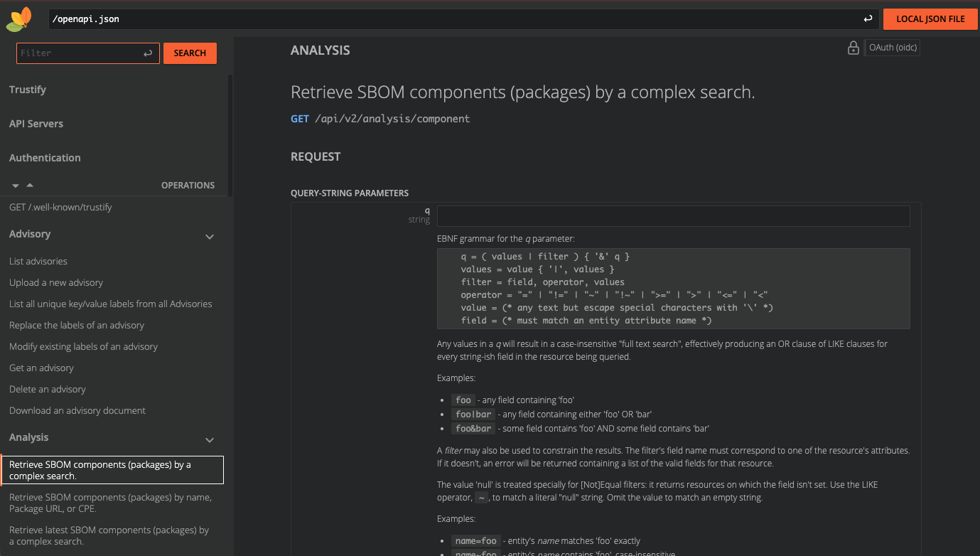Expand all operations with the down arrow
The width and height of the screenshot is (980, 556).
click(16, 186)
